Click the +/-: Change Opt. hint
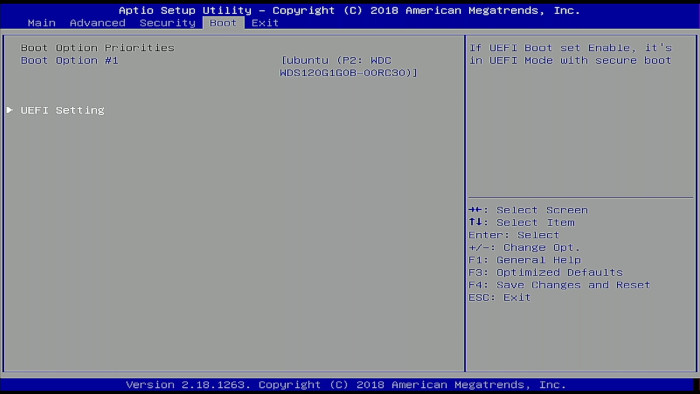 click(x=524, y=247)
